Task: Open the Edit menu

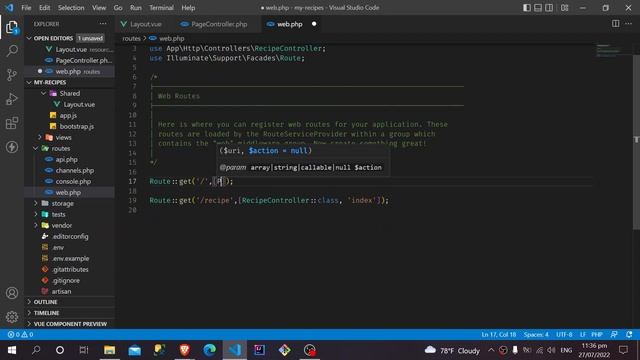Action: tap(44, 8)
